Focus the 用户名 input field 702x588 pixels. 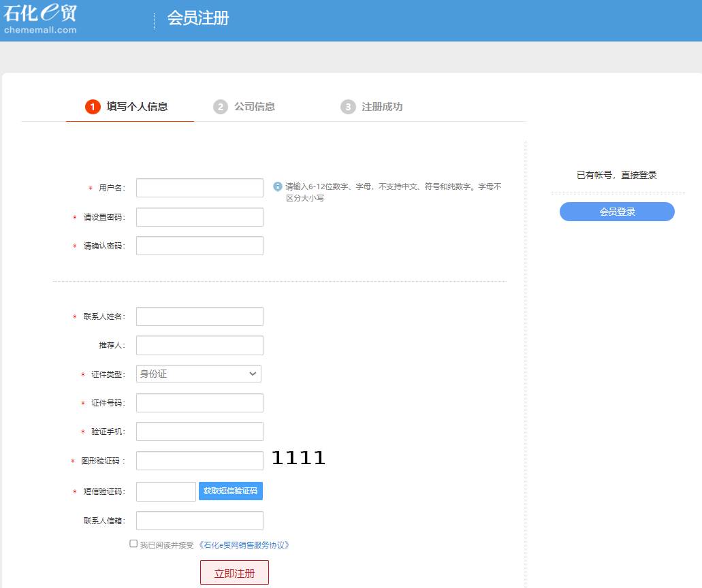200,188
